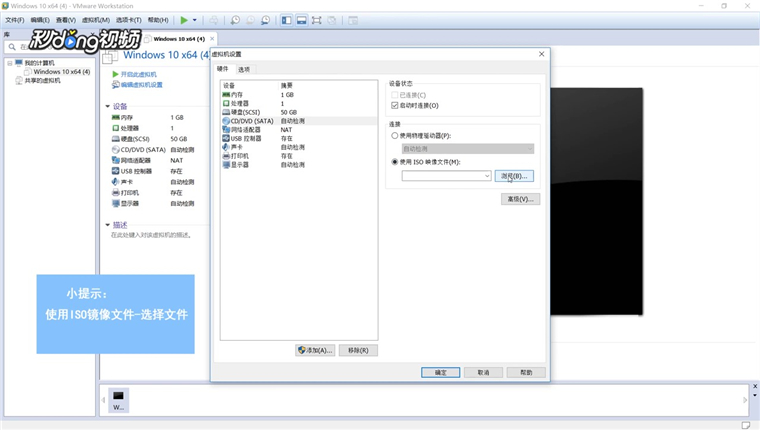This screenshot has width=760, height=430.
Task: Select Windows 10 x64 (4) in library tree
Action: [62, 72]
